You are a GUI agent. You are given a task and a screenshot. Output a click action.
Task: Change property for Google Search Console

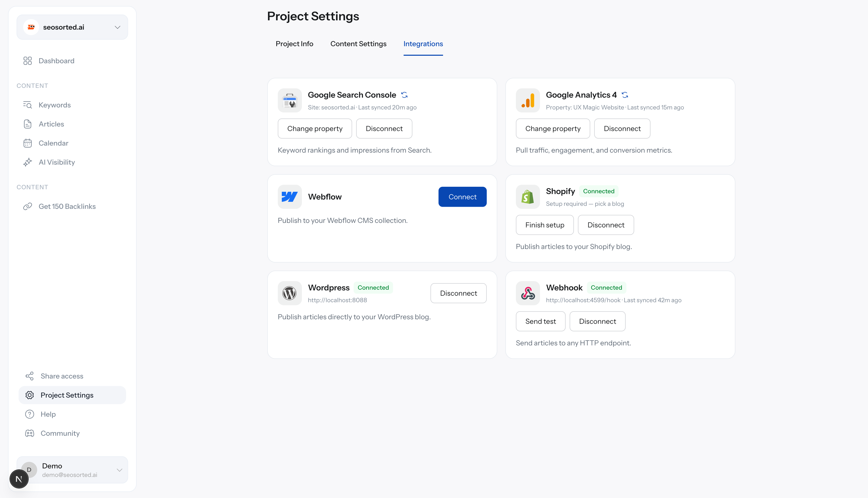pyautogui.click(x=315, y=129)
